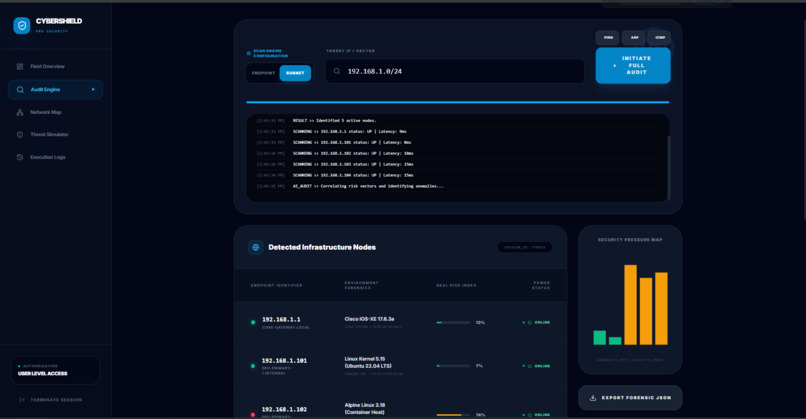The image size is (806, 419).
Task: Click the green status dot for 192.168.1.101
Action: pos(252,366)
